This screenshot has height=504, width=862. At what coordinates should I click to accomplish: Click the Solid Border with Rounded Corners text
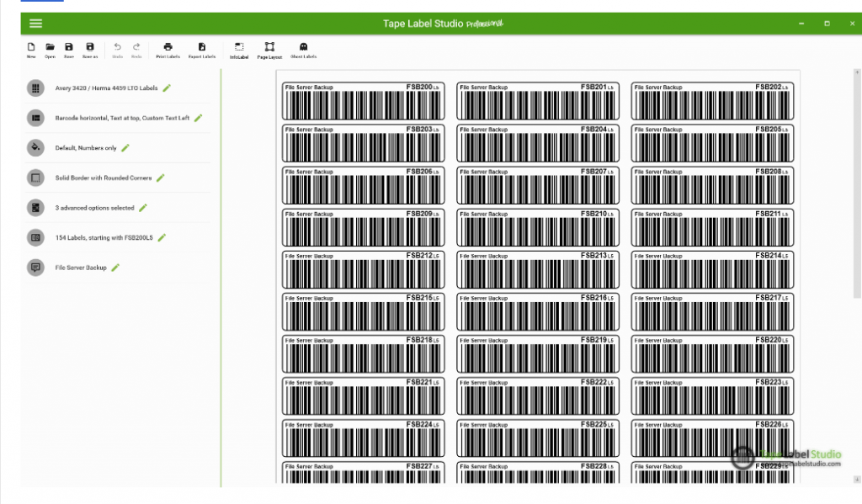[x=104, y=178]
